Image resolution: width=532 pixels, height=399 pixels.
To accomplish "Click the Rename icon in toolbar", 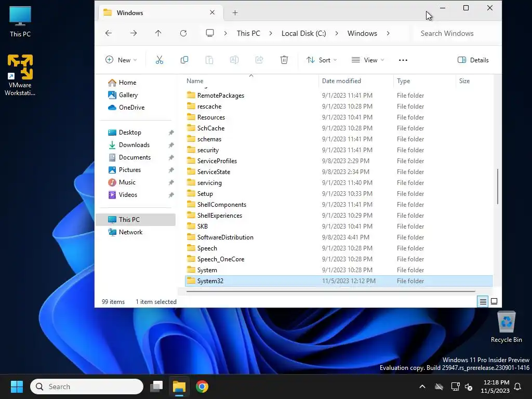I will point(234,60).
